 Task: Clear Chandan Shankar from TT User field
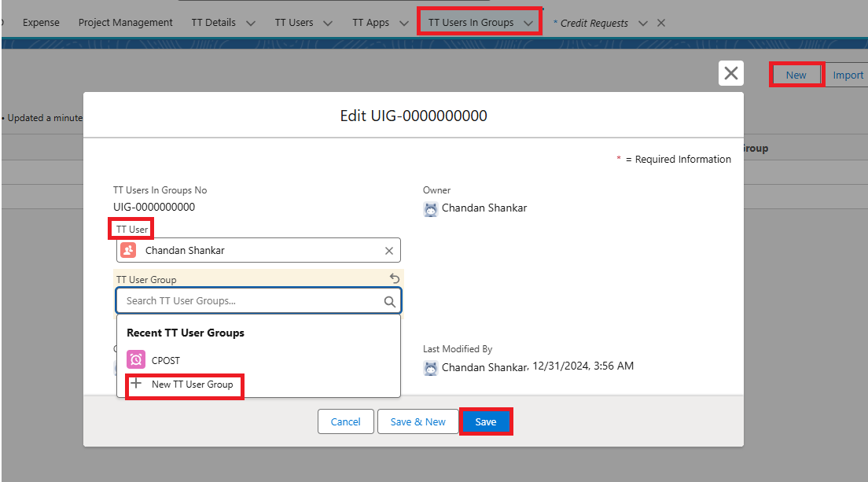(389, 251)
